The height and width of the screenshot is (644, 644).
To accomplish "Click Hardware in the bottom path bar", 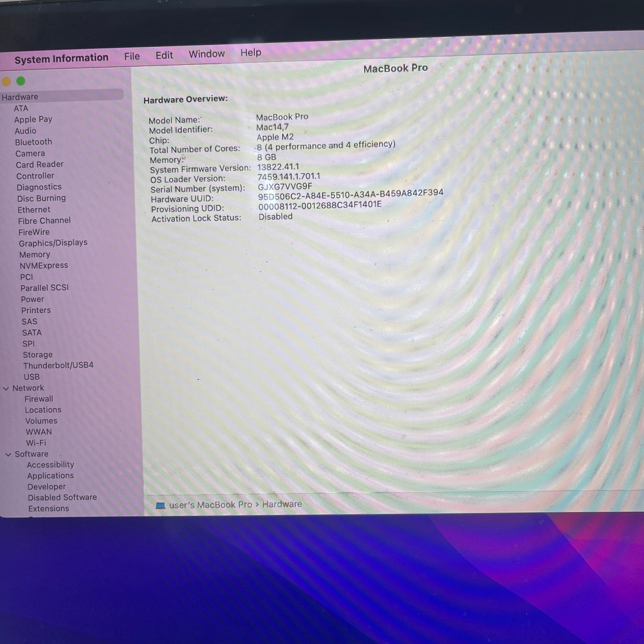I will click(282, 504).
